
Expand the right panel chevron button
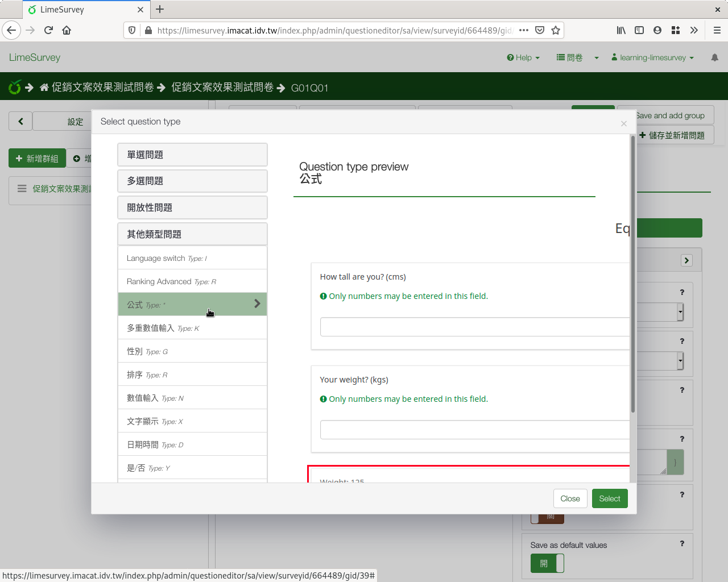click(686, 260)
